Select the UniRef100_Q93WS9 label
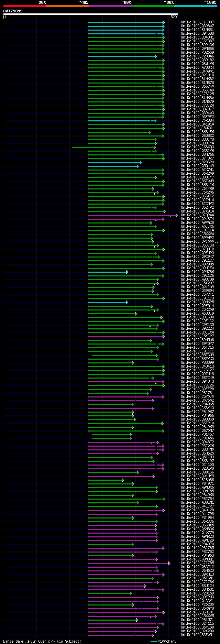220x644 pixels. pyautogui.click(x=197, y=419)
